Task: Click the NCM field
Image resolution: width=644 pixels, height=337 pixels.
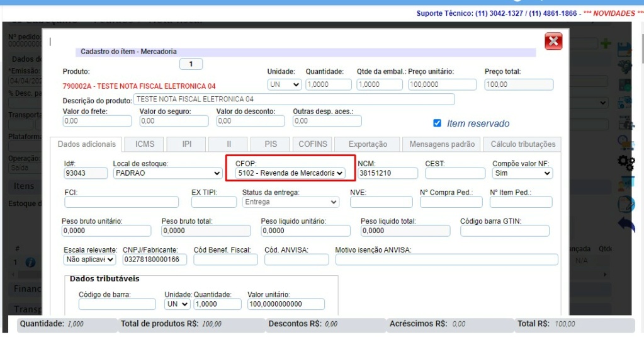Action: click(x=388, y=173)
